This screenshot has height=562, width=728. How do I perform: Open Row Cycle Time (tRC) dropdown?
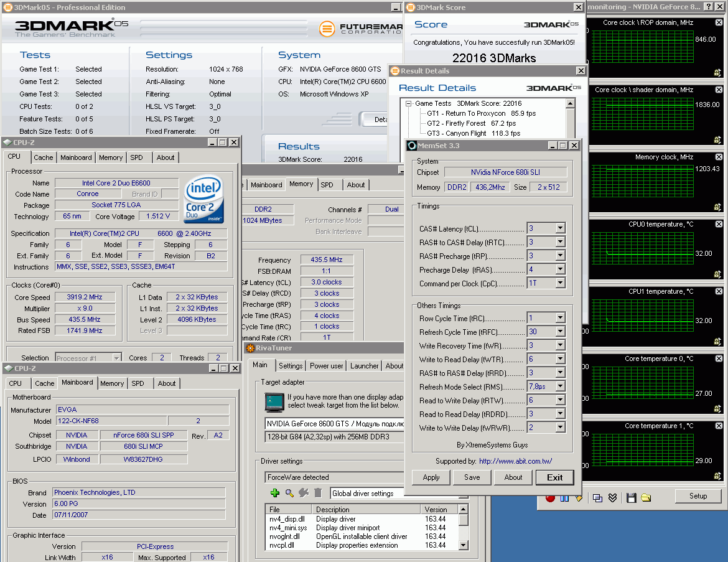coord(561,317)
